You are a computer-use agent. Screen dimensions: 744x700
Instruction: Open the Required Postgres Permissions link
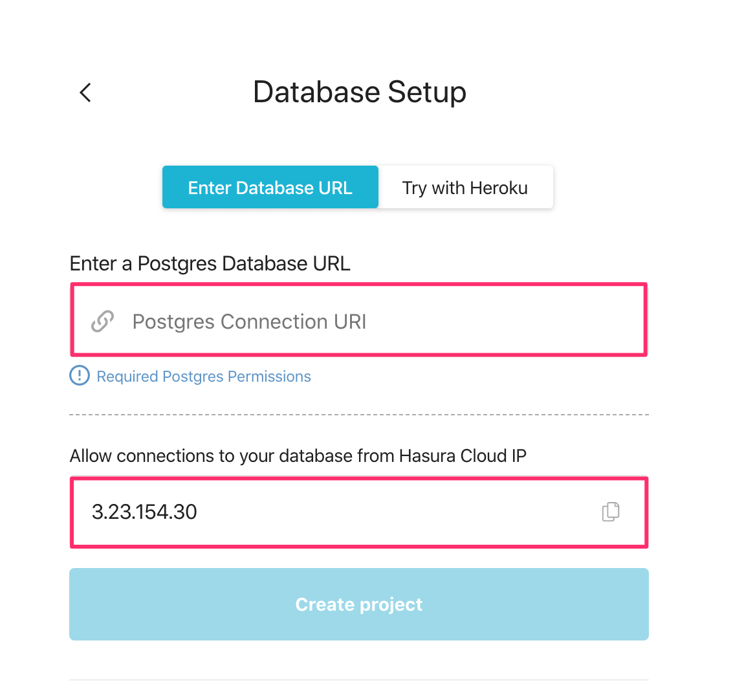click(x=203, y=377)
